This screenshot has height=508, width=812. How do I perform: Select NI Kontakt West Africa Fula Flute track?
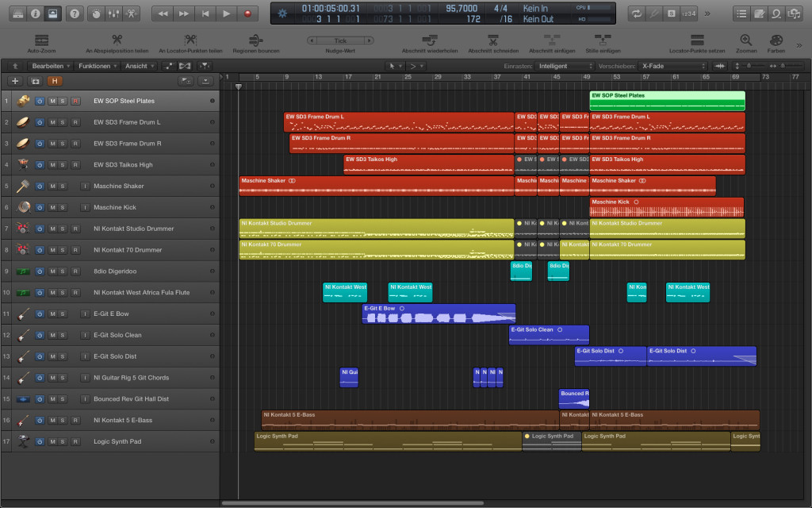pos(141,292)
